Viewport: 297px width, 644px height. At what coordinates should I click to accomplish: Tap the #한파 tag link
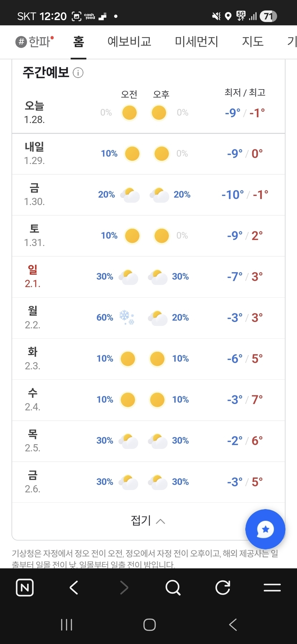pyautogui.click(x=34, y=42)
